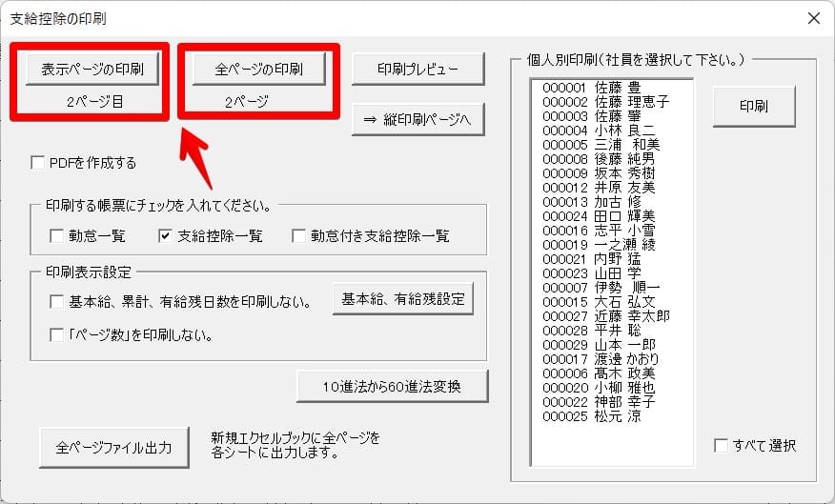Open 印刷プレビュー
The height and width of the screenshot is (504, 835).
[418, 69]
